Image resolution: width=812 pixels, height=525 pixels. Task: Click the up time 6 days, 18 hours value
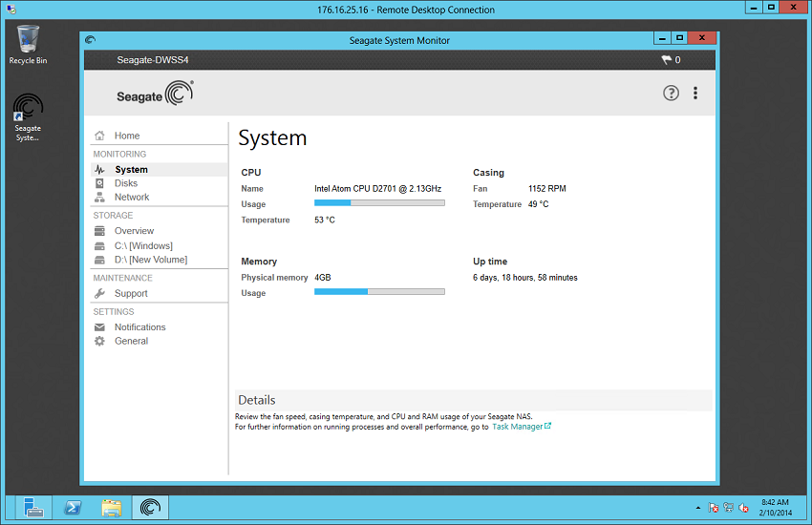[x=524, y=278]
